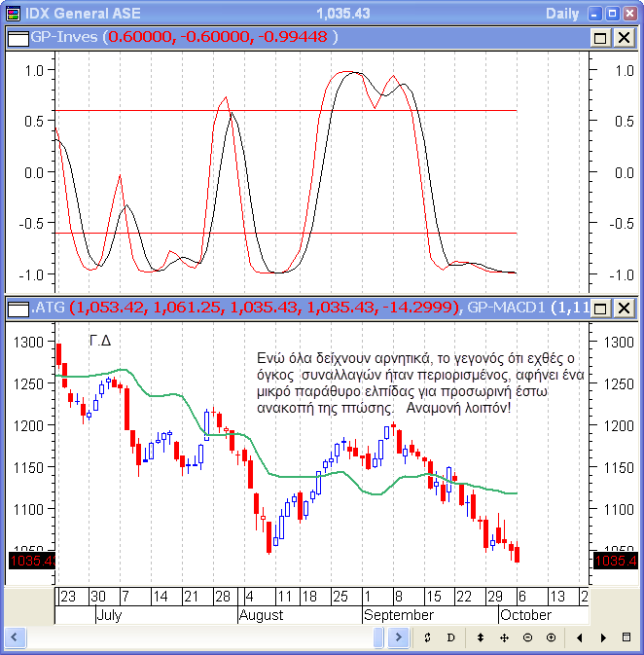Click the rightmost square icon in bottom toolbar
Image resolution: width=644 pixels, height=655 pixels.
coord(626,637)
